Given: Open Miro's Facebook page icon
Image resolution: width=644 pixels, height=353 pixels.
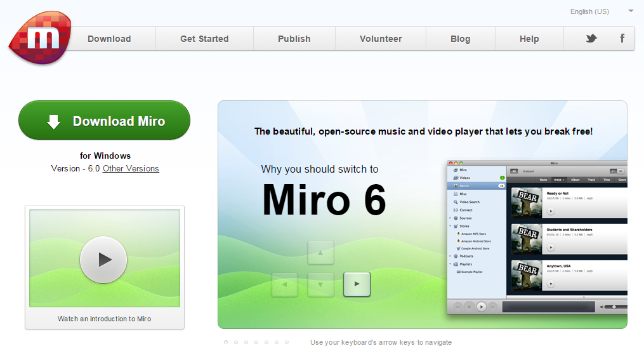Looking at the screenshot, I should point(622,38).
